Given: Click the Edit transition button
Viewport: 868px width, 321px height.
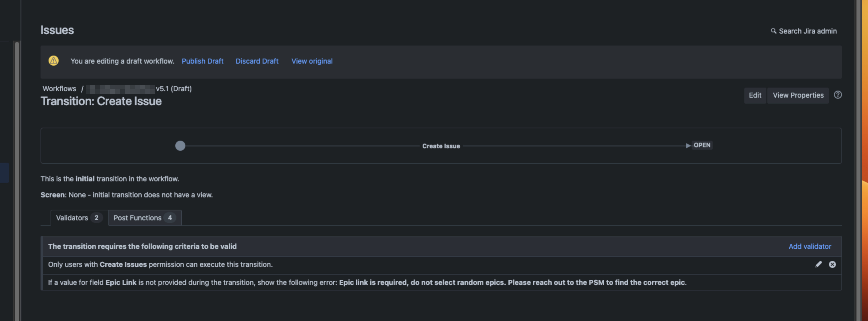Looking at the screenshot, I should 755,95.
